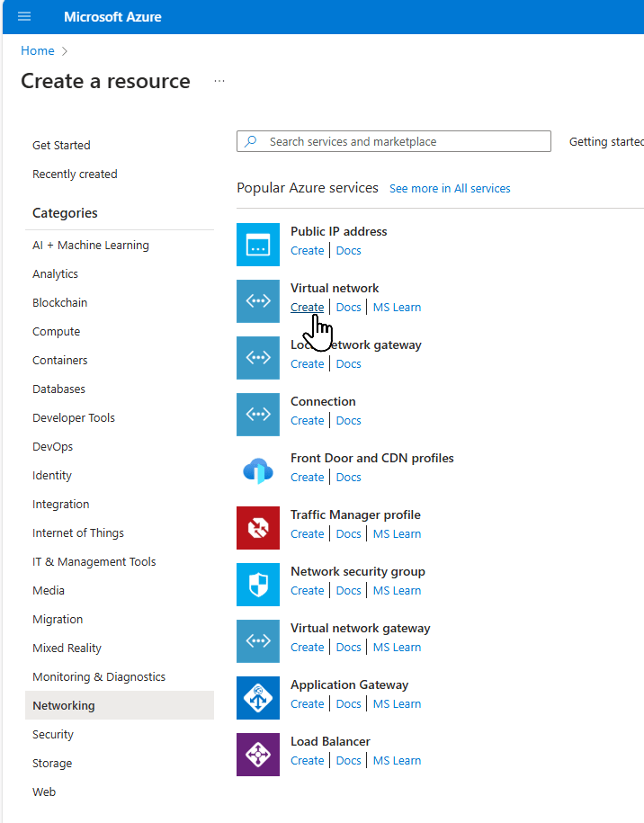Open the hamburger portal menu
The image size is (644, 823).
(x=24, y=17)
